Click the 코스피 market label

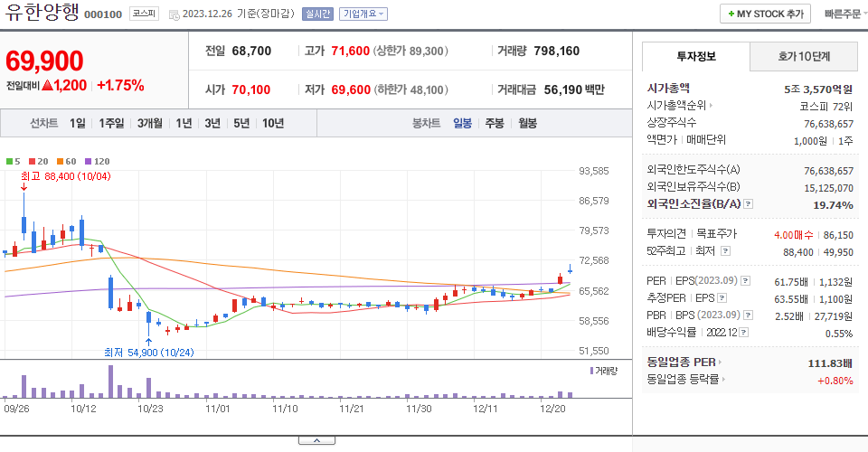point(144,14)
